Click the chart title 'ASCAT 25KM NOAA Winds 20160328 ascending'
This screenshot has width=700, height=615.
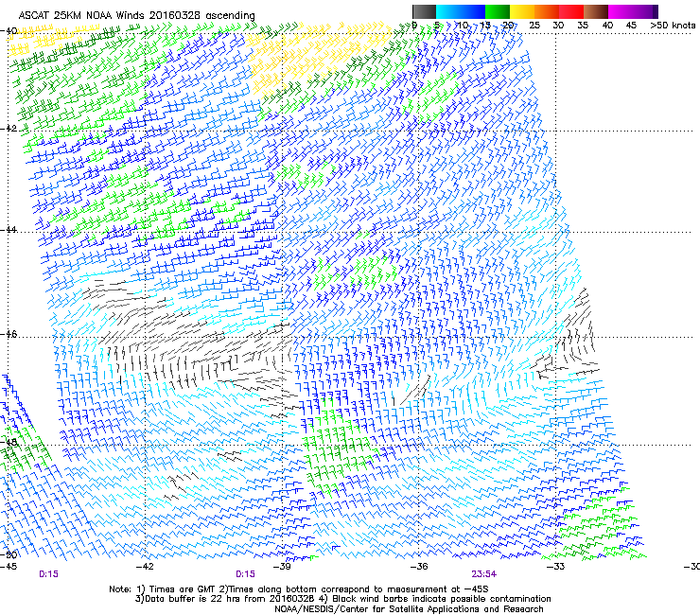point(136,15)
